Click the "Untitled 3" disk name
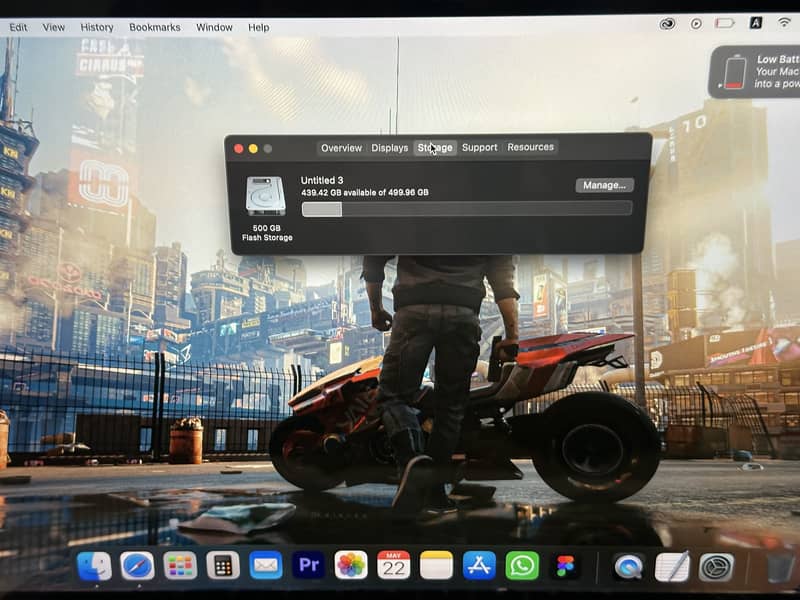The height and width of the screenshot is (600, 800). [x=322, y=180]
